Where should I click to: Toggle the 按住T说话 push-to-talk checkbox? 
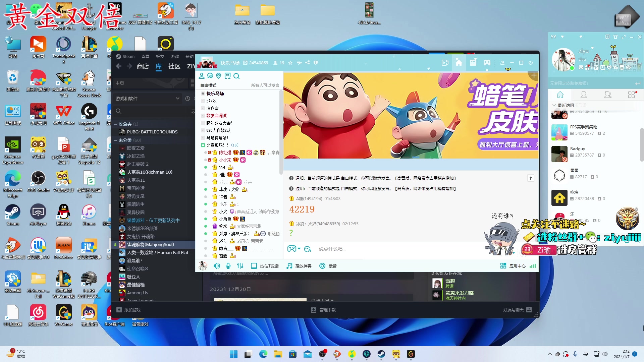[x=254, y=266]
